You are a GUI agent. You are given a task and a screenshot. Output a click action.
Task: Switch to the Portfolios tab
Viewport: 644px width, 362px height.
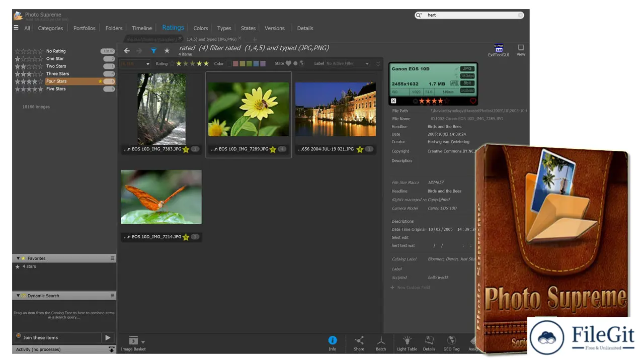pos(85,28)
